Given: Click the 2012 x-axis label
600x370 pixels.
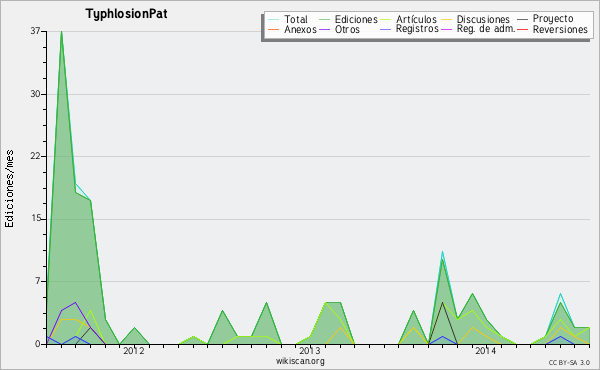Looking at the screenshot, I should coord(134,351).
